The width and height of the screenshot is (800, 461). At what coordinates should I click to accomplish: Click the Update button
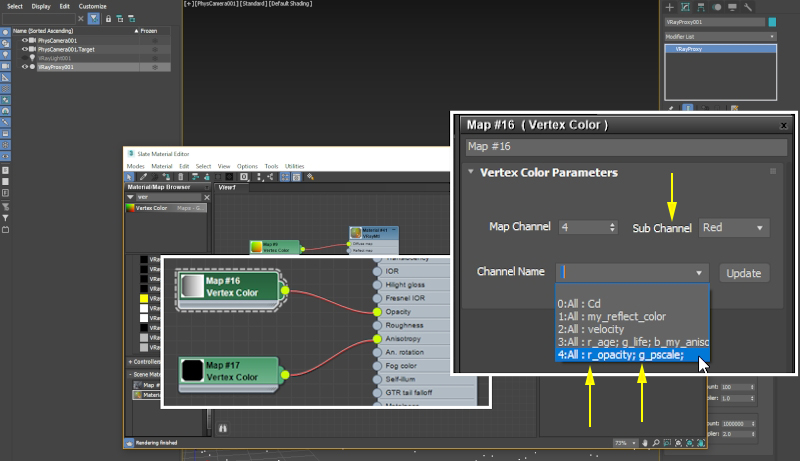coord(743,273)
